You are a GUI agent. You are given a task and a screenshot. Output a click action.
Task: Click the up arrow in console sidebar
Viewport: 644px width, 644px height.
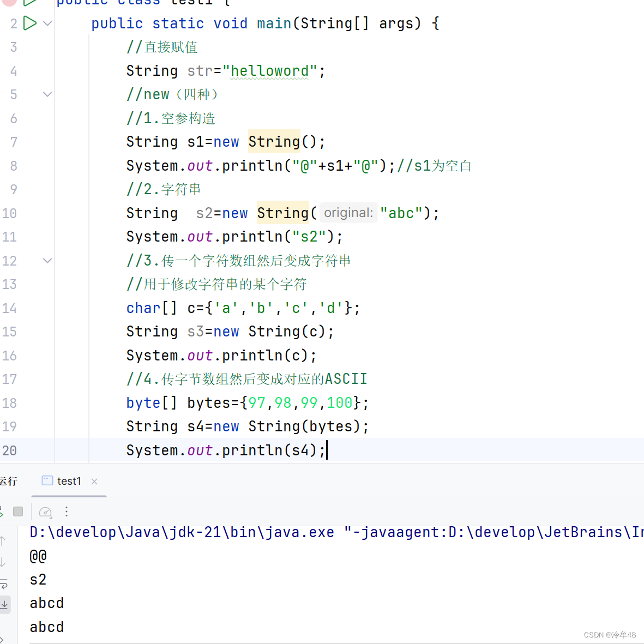pos(2,540)
